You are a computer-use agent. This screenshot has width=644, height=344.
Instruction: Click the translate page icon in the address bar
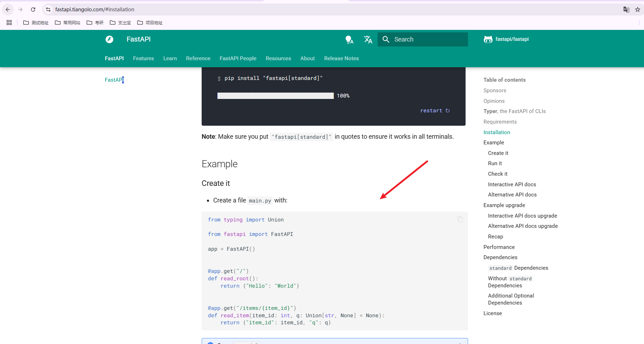tap(626, 10)
